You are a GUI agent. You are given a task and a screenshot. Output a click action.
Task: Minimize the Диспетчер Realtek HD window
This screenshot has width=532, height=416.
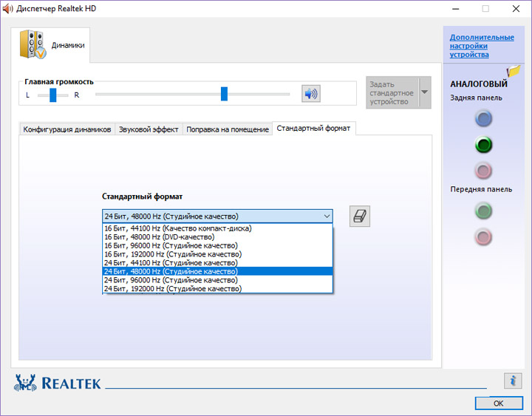(456, 8)
